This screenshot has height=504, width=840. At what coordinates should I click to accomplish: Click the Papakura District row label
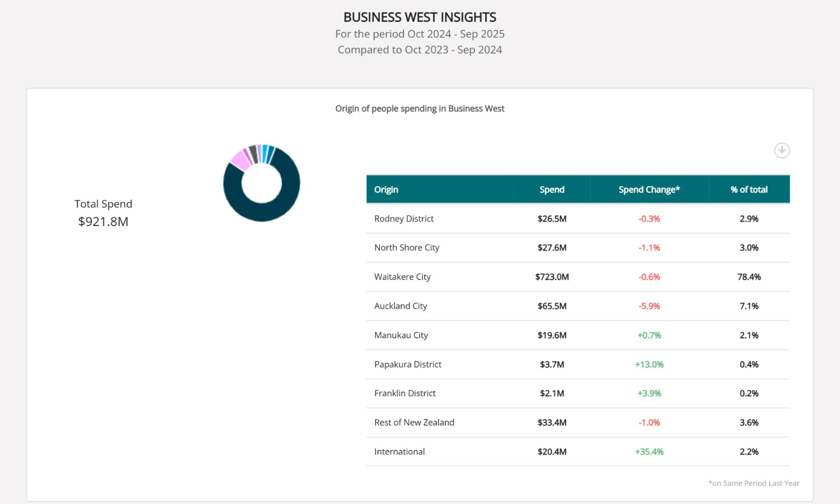(407, 364)
